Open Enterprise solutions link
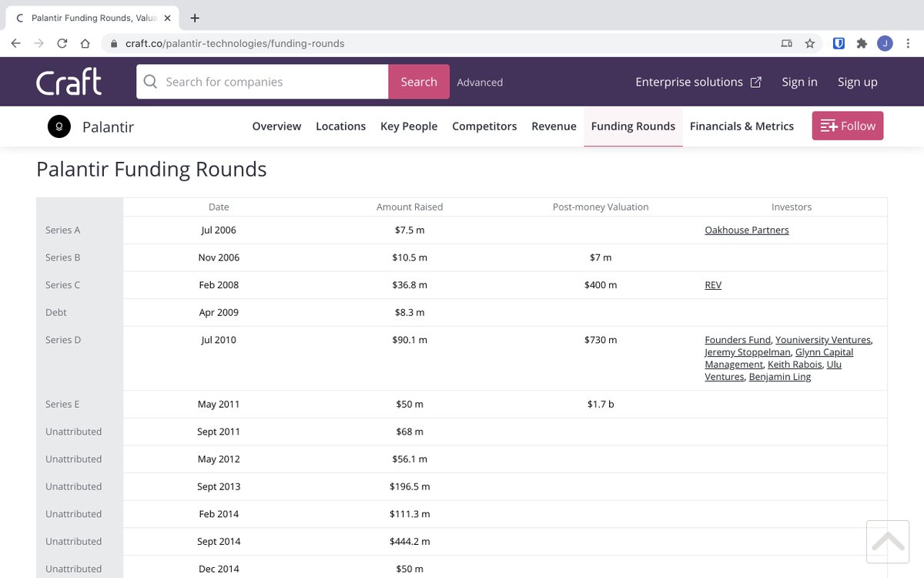 click(698, 82)
